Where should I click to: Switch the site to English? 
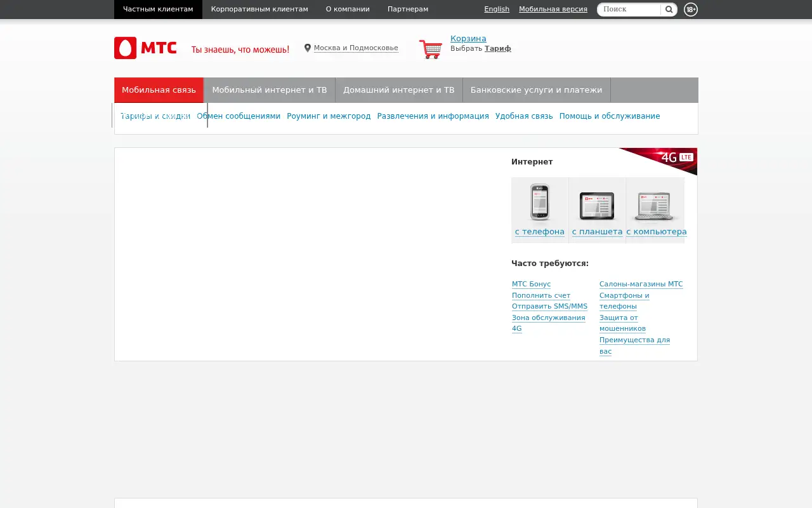(497, 10)
